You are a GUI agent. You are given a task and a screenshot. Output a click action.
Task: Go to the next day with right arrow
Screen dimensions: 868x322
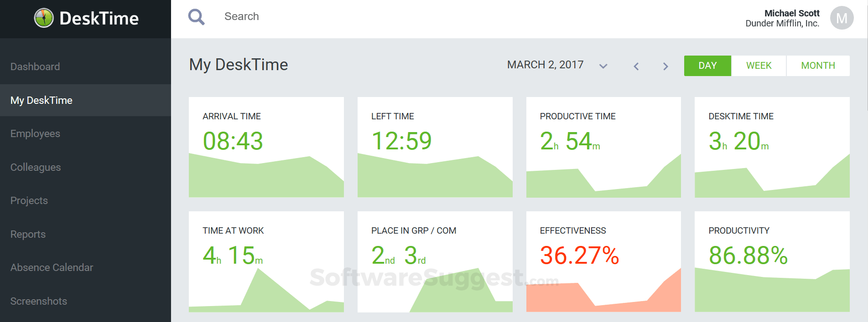tap(665, 66)
